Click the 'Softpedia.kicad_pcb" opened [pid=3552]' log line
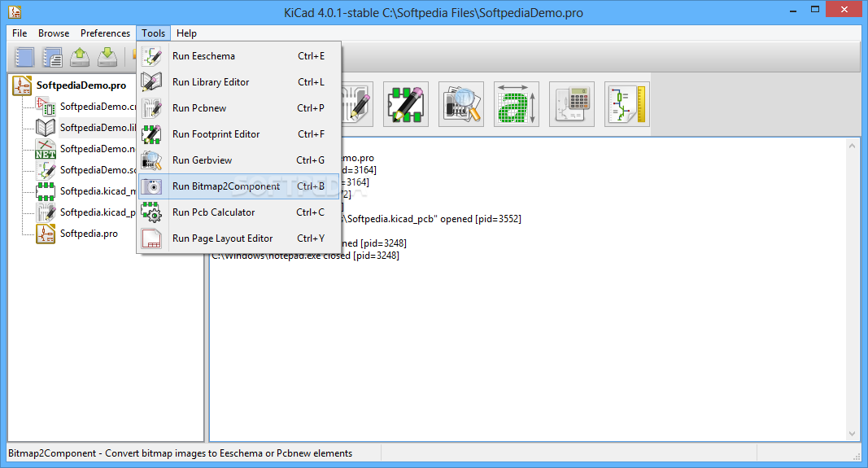 [x=434, y=219]
